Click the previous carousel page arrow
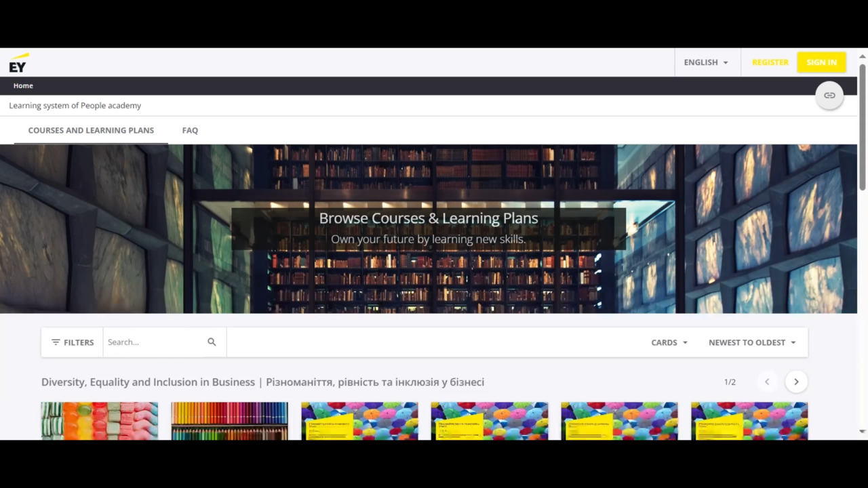Screen dimensions: 868x488 click(x=767, y=382)
